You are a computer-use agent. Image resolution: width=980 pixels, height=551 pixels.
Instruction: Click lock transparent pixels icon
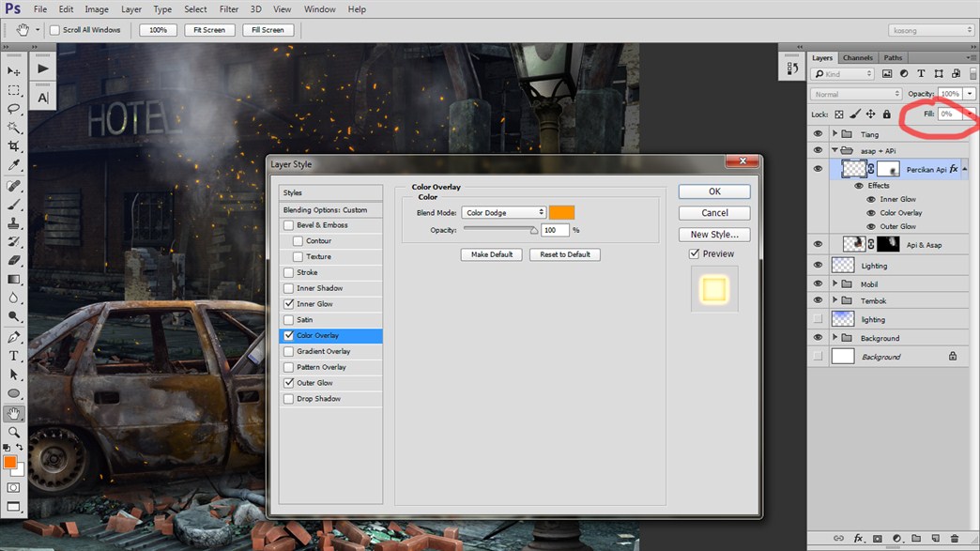(839, 115)
